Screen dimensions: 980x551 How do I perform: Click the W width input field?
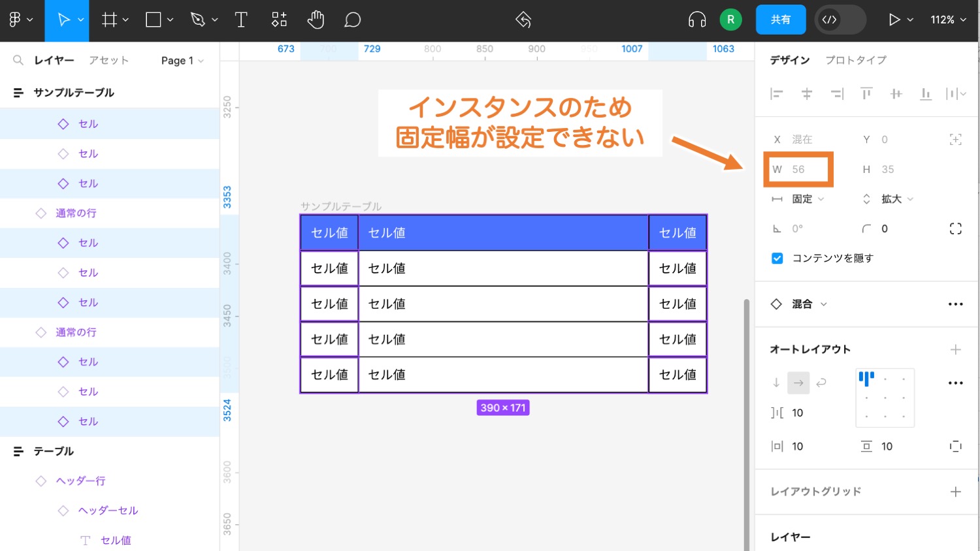pos(798,169)
